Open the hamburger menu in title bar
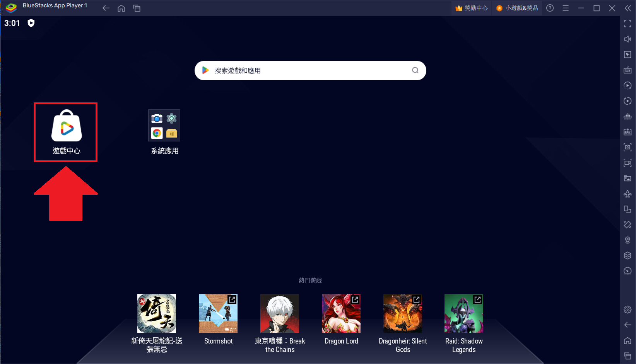636x364 pixels. click(566, 8)
